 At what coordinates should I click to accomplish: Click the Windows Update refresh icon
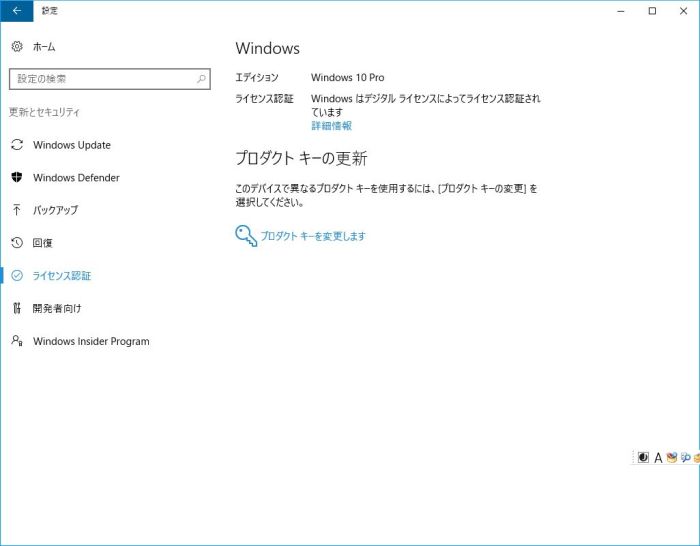(17, 145)
